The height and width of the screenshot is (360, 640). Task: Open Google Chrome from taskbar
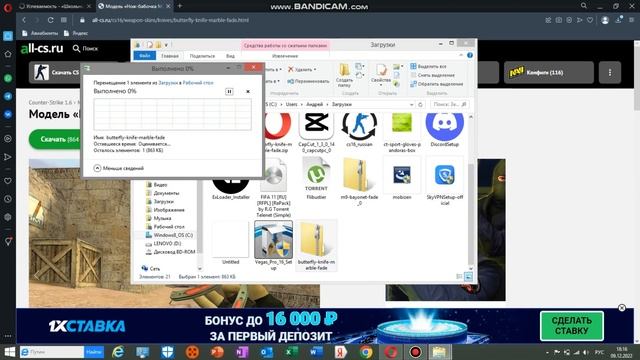pos(366,352)
